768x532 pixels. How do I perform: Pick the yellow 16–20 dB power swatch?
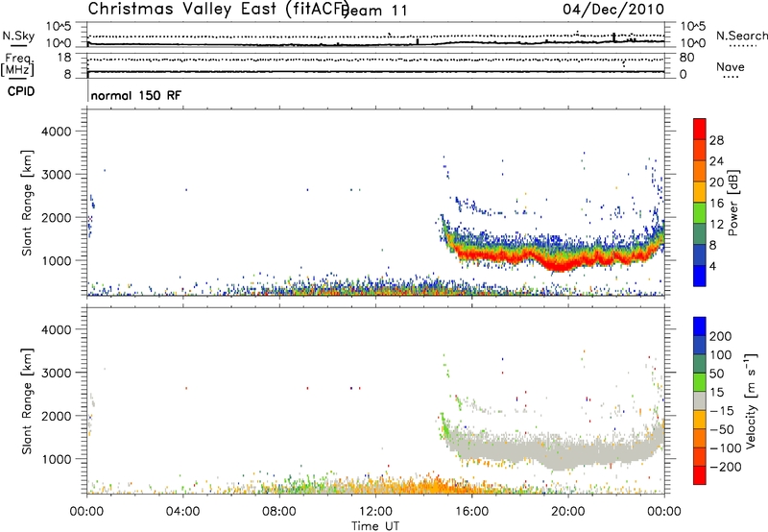(700, 192)
